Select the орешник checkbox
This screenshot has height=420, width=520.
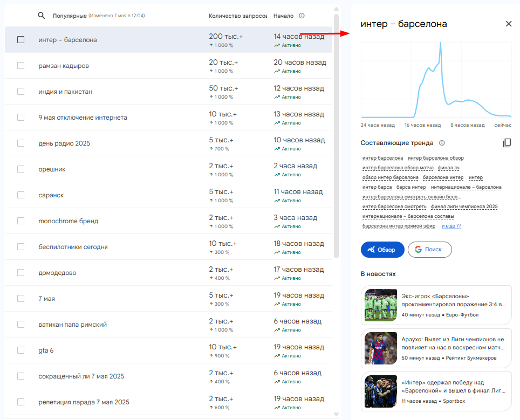point(20,169)
